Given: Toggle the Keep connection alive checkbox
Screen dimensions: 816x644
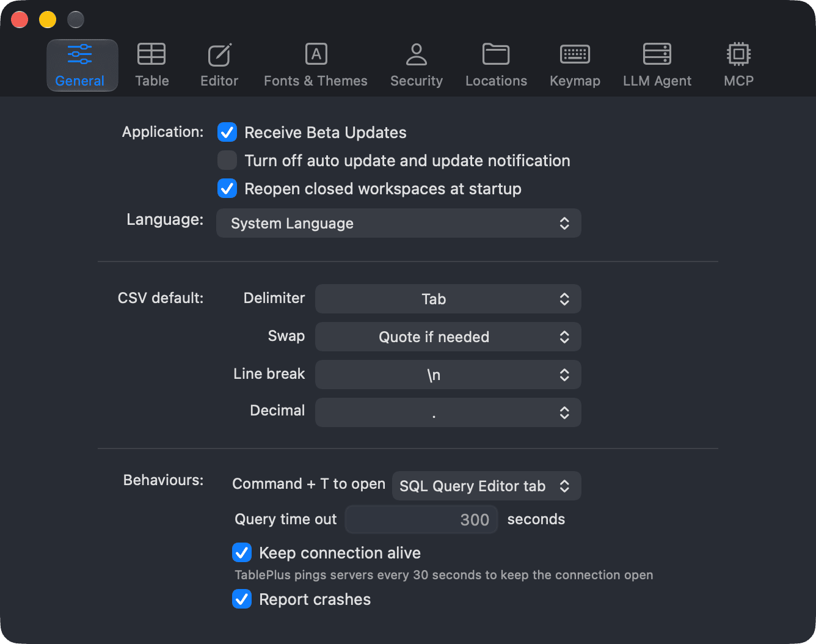Looking at the screenshot, I should pos(242,552).
